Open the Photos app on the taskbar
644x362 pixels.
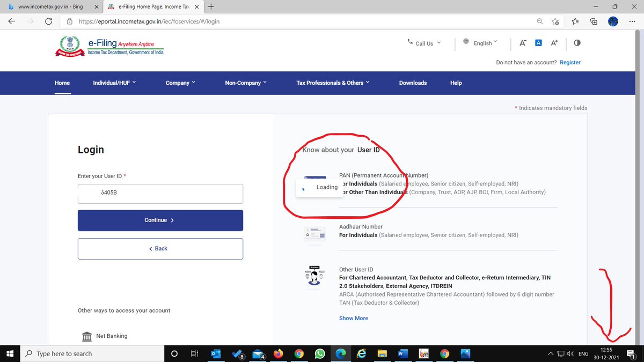tap(465, 353)
